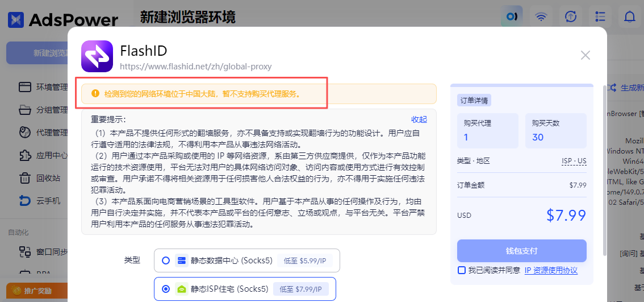The image size is (644, 302).
Task: Click the 类型 label left of options
Action: 132,260
